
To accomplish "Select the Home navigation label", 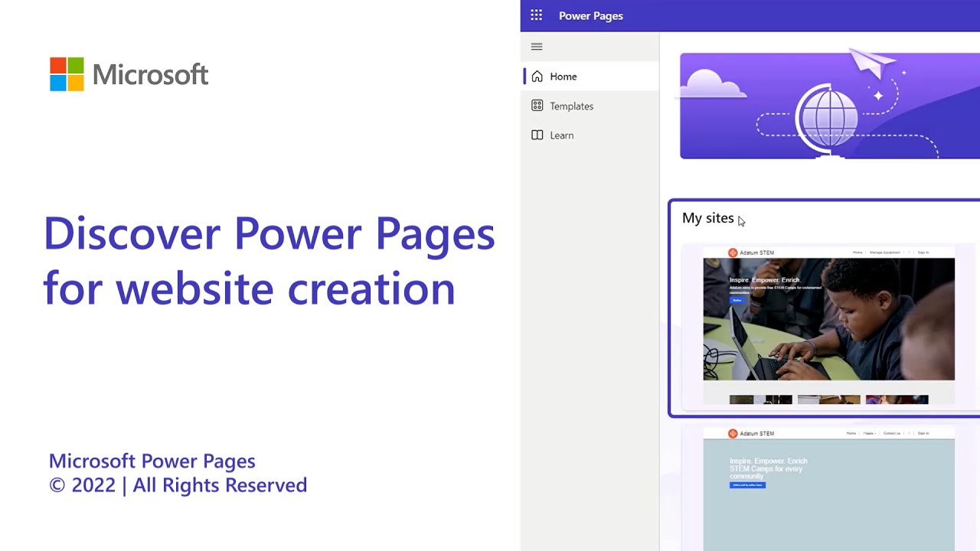I will 563,77.
